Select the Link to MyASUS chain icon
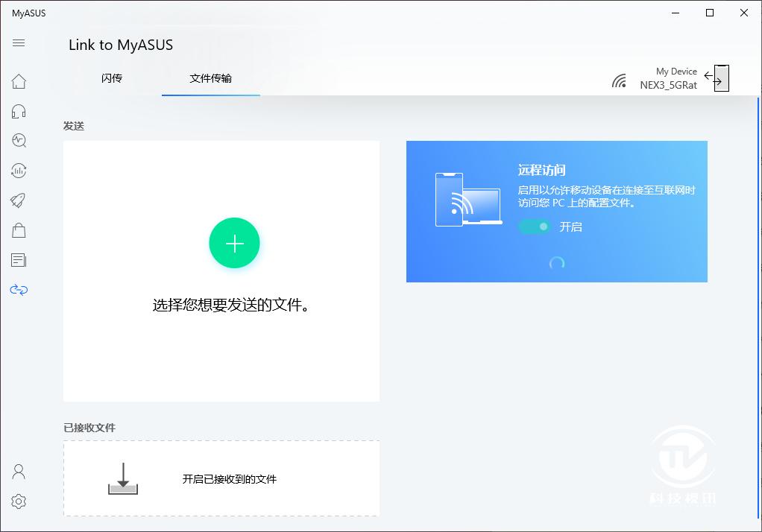Viewport: 762px width, 532px height. point(19,289)
